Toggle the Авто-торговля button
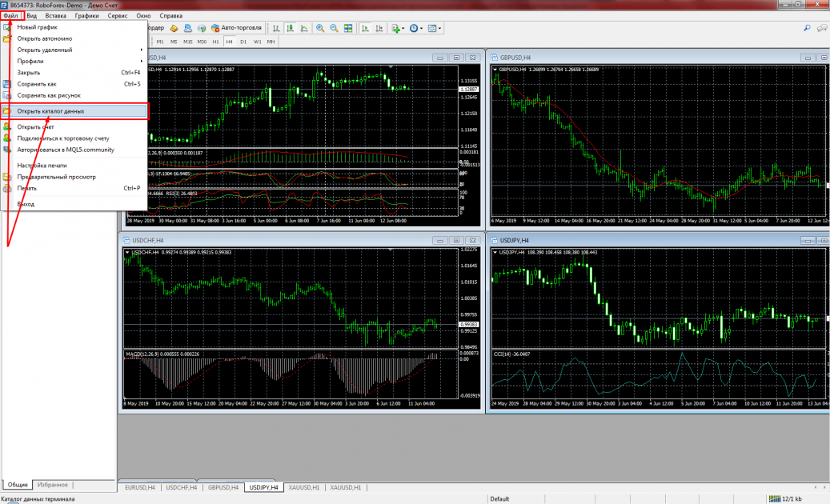830x504 pixels. click(236, 28)
